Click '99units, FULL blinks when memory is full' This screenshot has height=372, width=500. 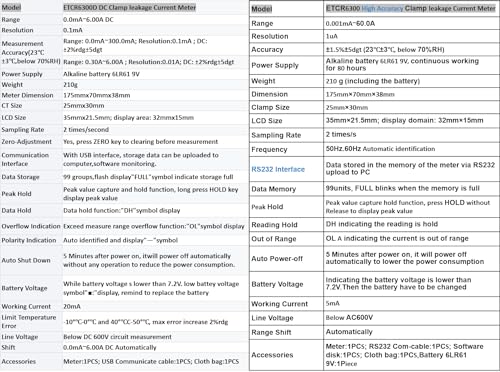click(x=403, y=188)
